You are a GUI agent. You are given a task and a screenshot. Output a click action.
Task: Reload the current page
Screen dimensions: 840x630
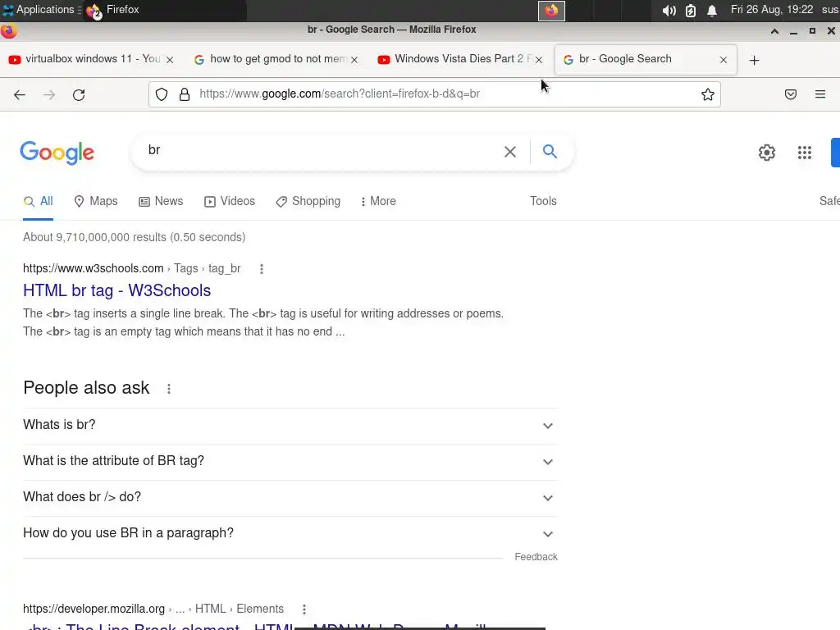79,95
